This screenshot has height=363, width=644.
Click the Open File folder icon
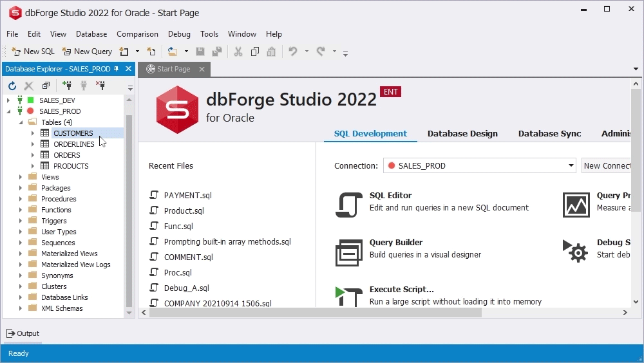pos(173,51)
